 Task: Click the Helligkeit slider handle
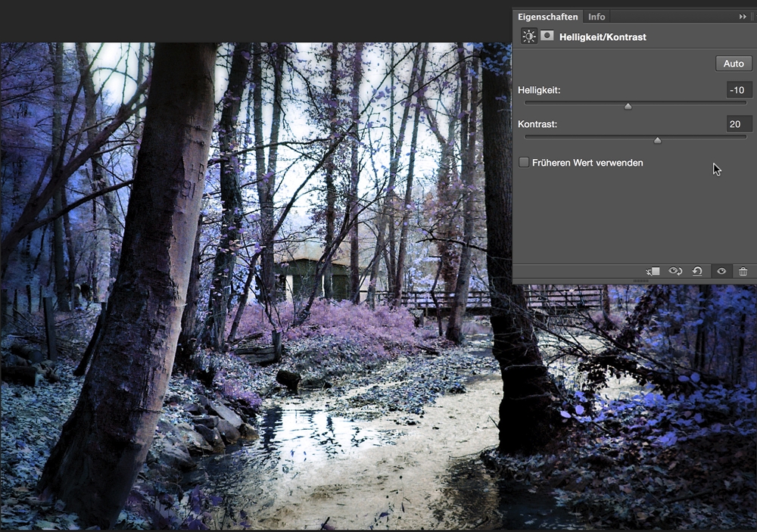(628, 106)
